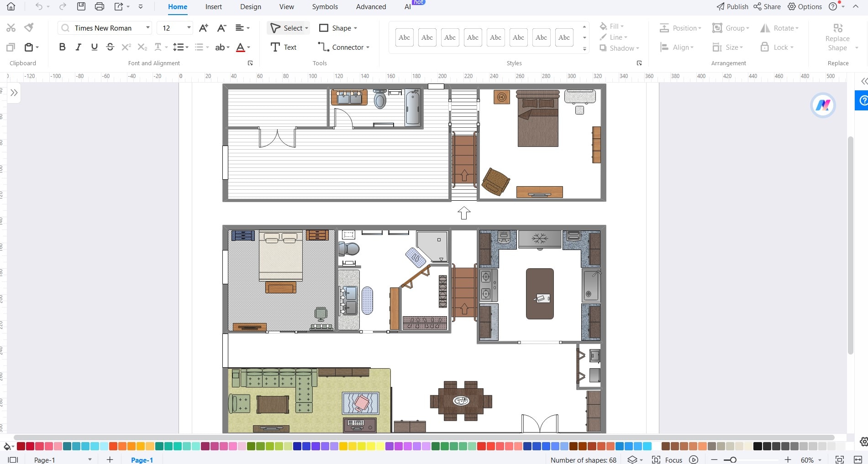
Task: Open the AI assistant floating icon
Action: (x=823, y=105)
